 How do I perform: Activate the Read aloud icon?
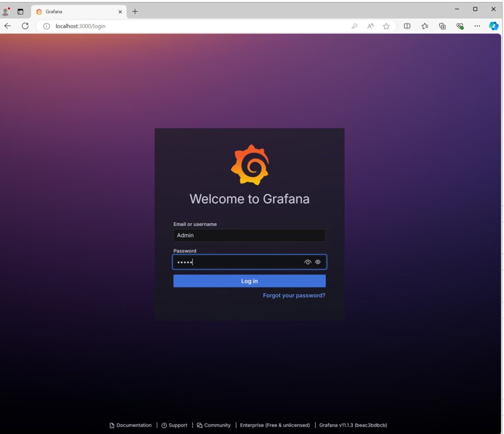pos(370,26)
